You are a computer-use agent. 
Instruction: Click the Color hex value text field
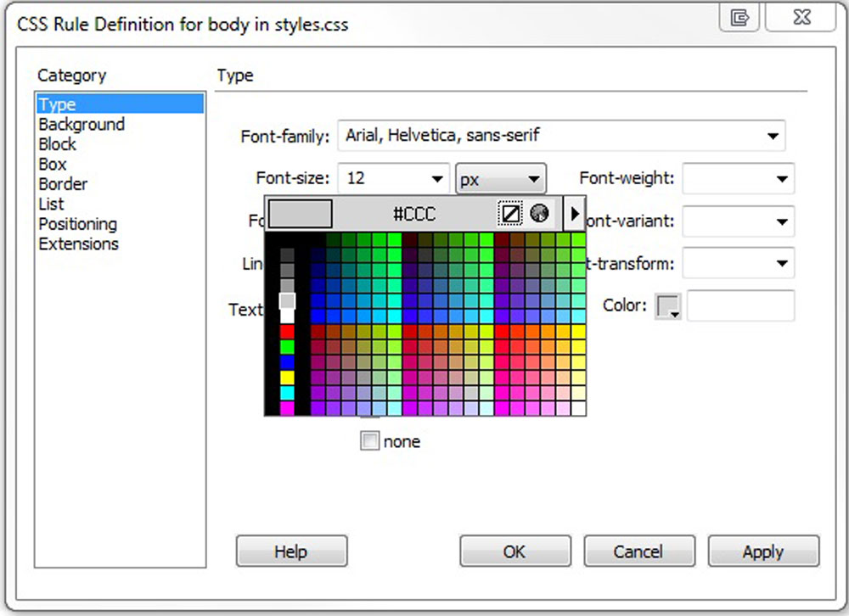click(740, 306)
